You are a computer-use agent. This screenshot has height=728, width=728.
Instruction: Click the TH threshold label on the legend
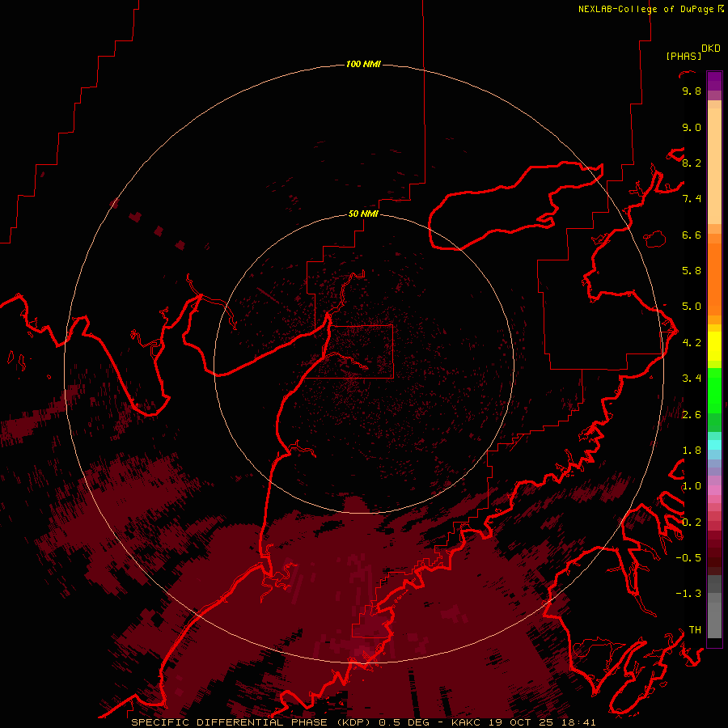[695, 630]
